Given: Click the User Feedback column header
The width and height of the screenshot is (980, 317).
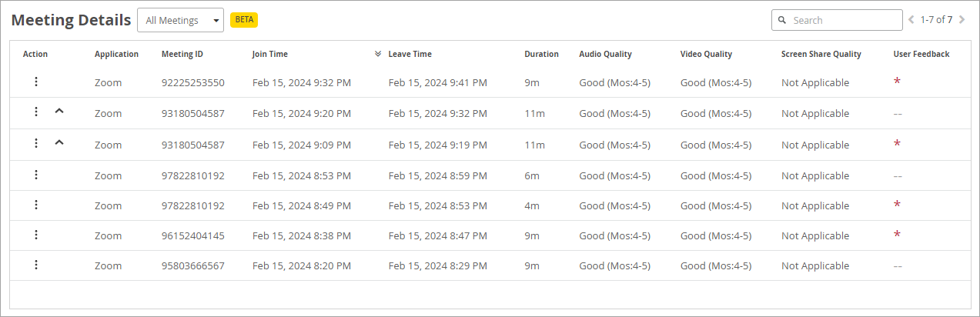Looking at the screenshot, I should [921, 55].
